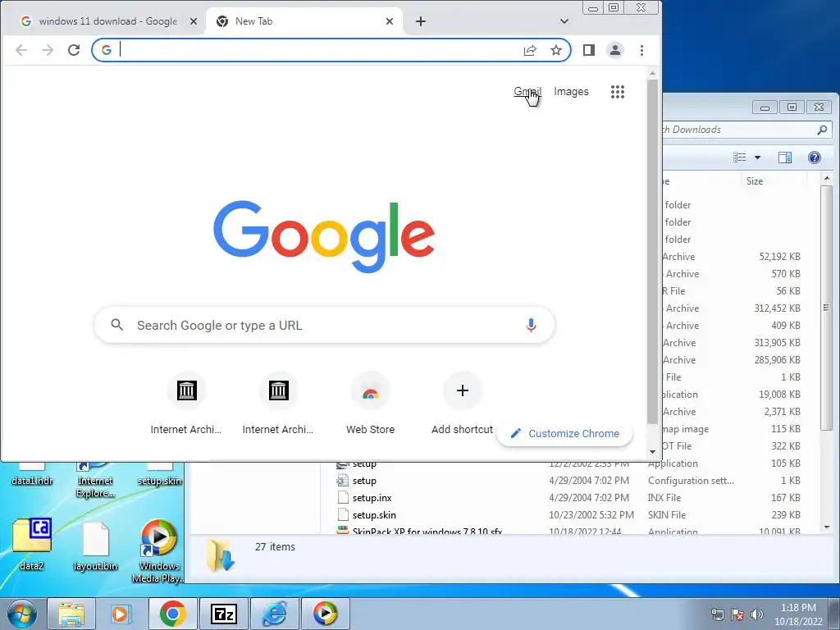This screenshot has width=840, height=630.
Task: Open the Start menu
Action: coord(21,614)
